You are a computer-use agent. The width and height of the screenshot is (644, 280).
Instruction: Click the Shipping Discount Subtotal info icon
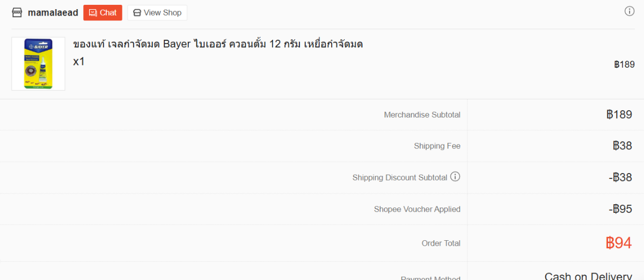click(455, 176)
